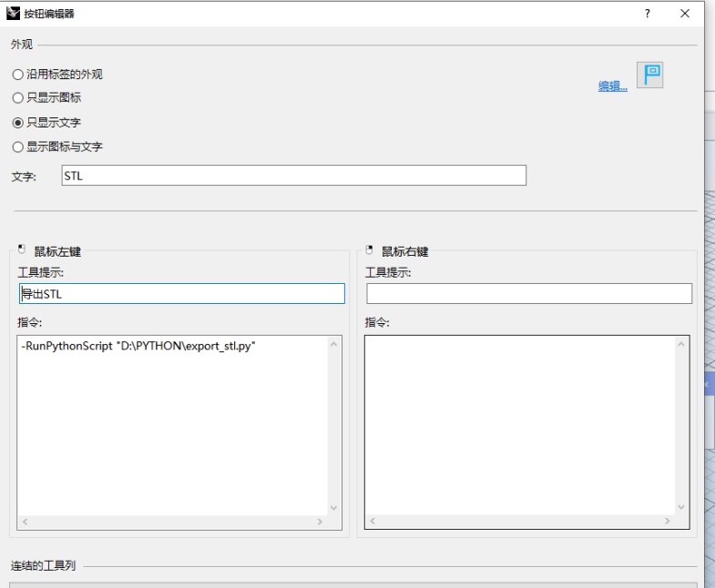Select the 沿用标签的外观 radio option

pos(18,75)
